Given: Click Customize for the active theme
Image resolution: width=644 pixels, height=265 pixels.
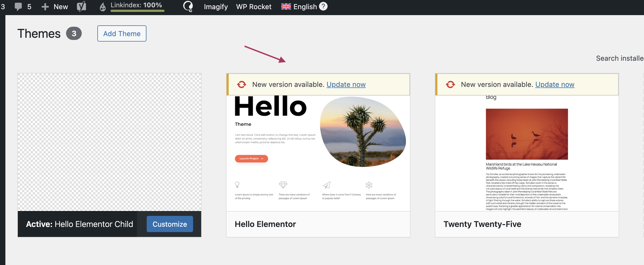Looking at the screenshot, I should coord(170,224).
